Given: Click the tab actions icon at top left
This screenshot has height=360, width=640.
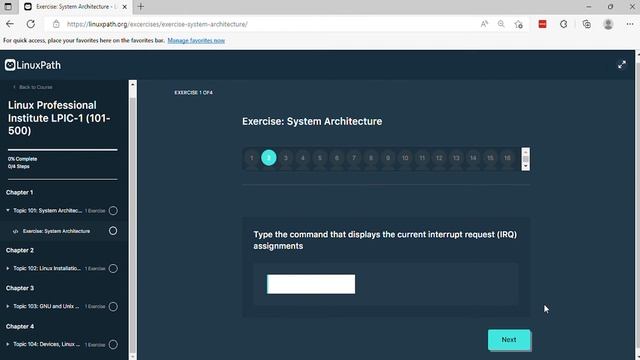Looking at the screenshot, I should [x=8, y=7].
